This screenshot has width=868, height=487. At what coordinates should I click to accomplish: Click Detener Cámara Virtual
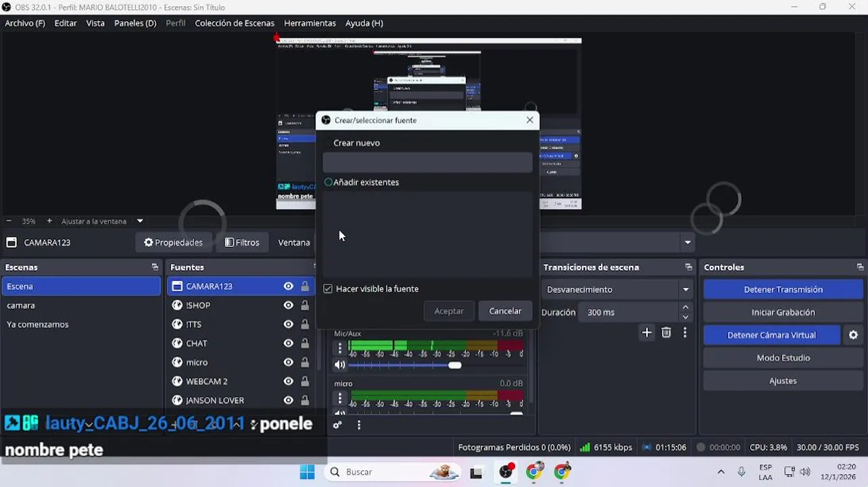point(771,335)
